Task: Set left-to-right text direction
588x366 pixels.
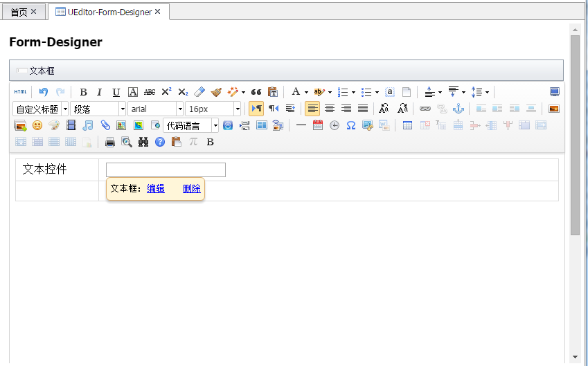Action: (256, 109)
